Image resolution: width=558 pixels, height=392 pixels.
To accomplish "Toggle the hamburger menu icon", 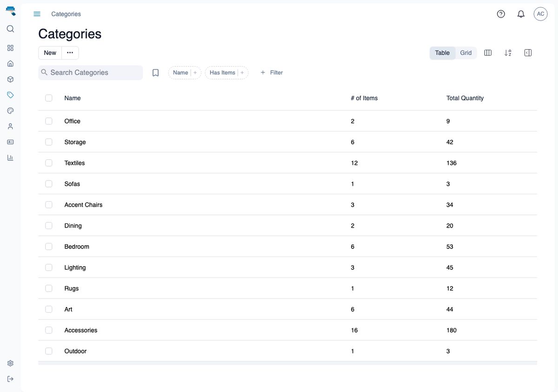I will pos(37,14).
